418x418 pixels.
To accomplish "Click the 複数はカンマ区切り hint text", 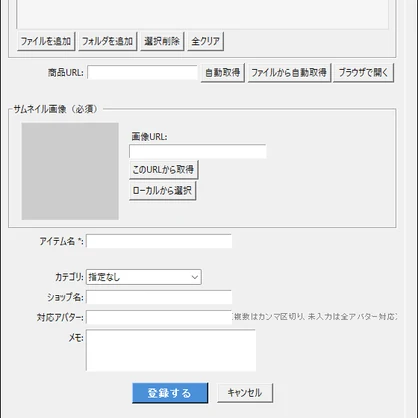I will tap(315, 317).
